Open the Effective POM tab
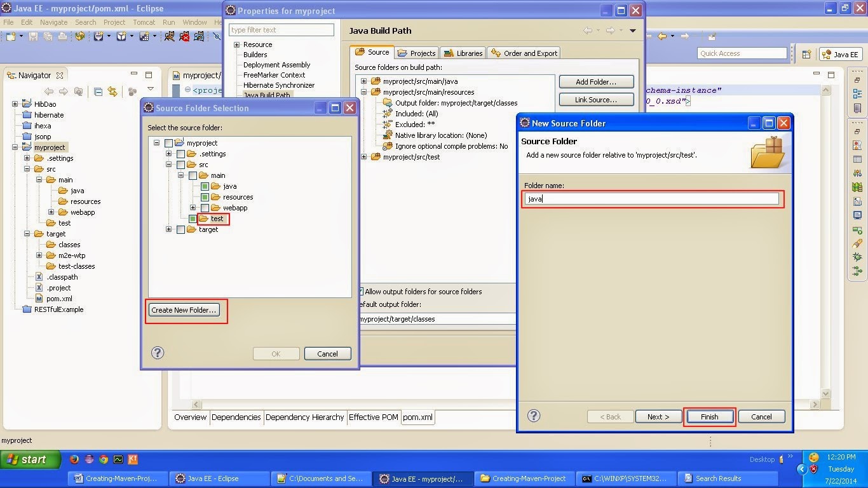Screen dimensions: 868x488 (374, 417)
